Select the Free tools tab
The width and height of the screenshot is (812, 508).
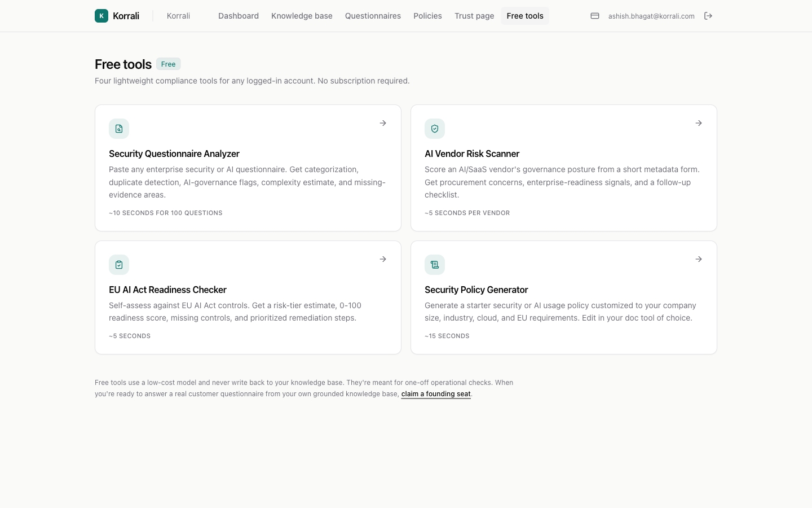[x=525, y=16]
